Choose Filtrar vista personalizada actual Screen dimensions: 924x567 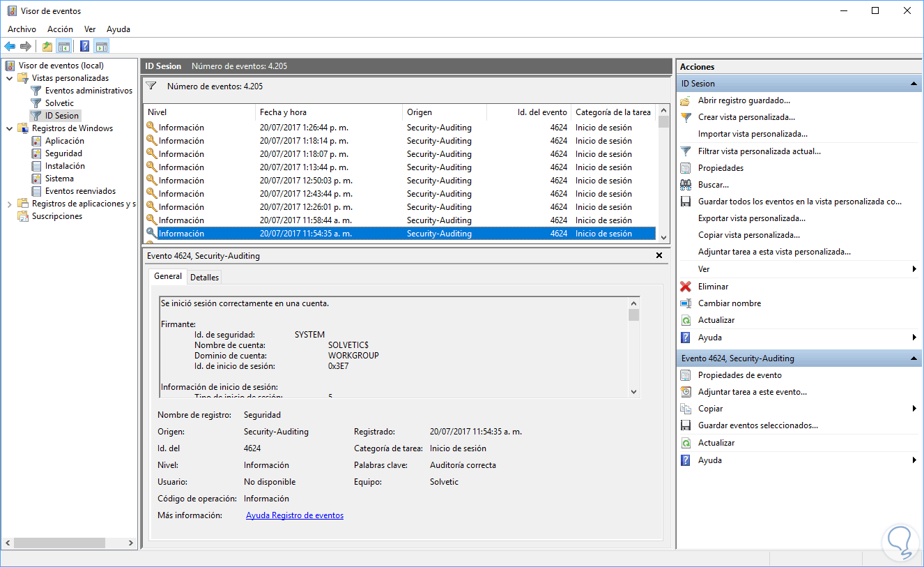760,151
